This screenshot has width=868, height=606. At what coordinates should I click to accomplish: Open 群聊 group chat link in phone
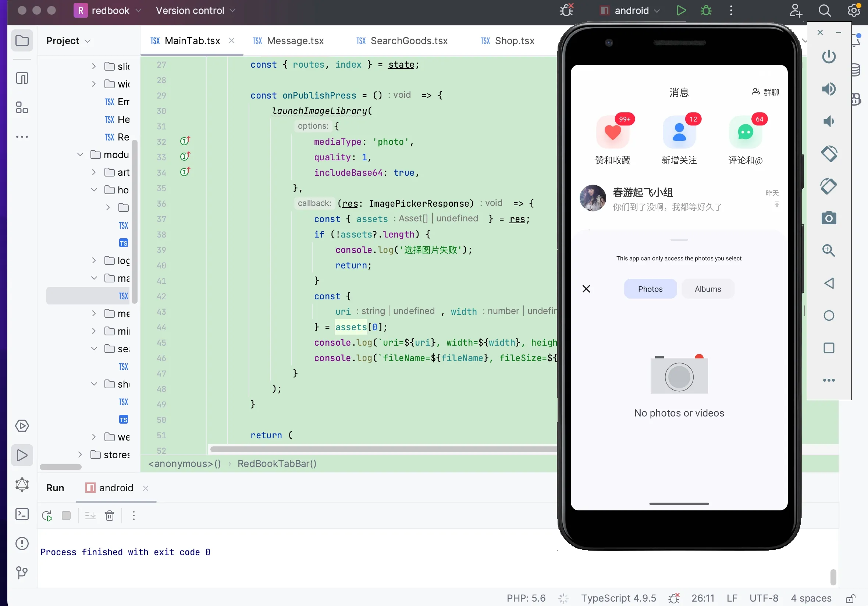(x=765, y=92)
